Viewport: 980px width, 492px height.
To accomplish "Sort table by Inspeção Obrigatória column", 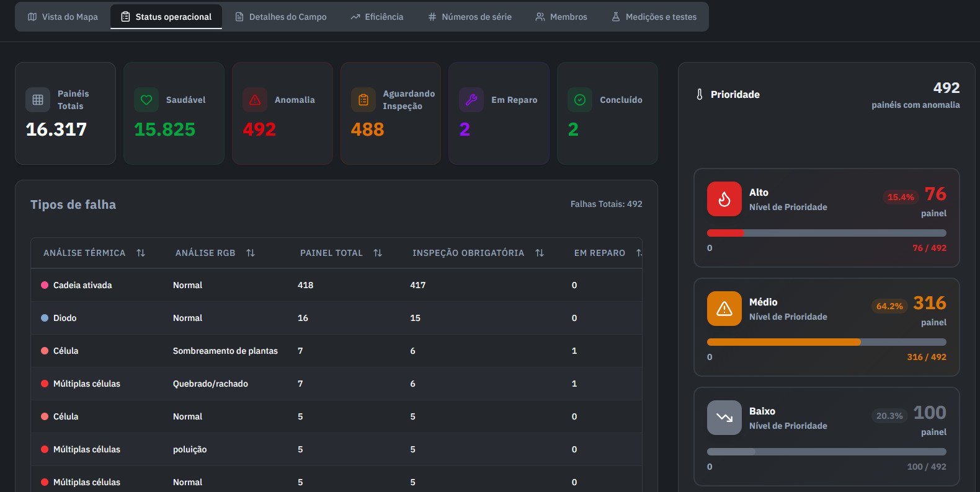I will [x=540, y=253].
